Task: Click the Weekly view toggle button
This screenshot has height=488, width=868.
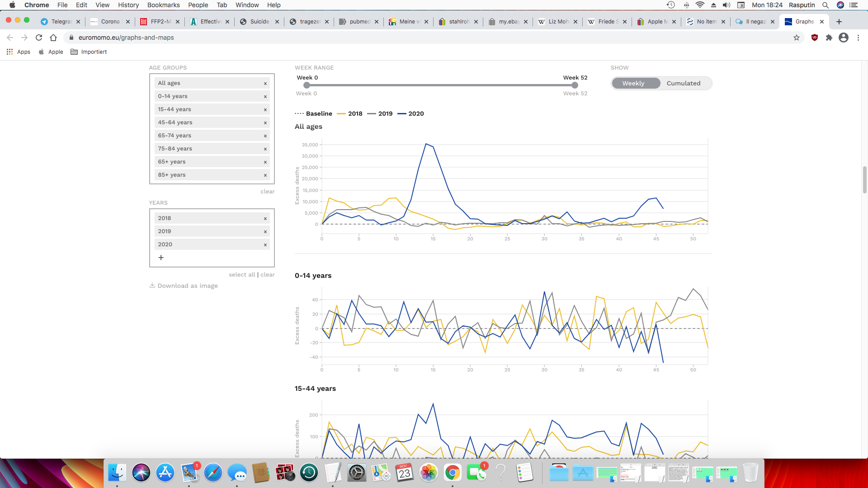Action: (633, 83)
